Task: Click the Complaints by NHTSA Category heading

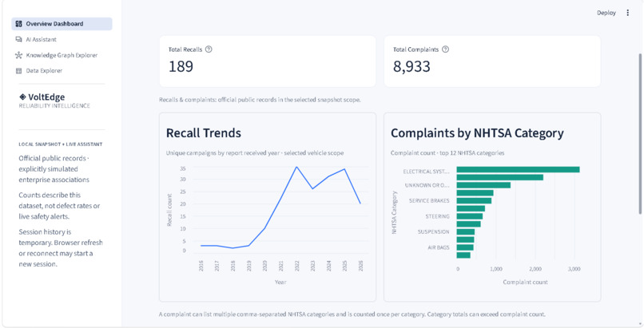Action: pyautogui.click(x=477, y=132)
